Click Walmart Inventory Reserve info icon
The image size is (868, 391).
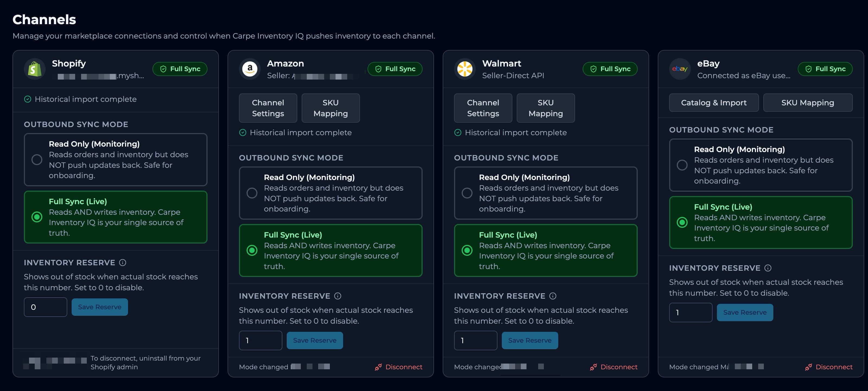[553, 296]
